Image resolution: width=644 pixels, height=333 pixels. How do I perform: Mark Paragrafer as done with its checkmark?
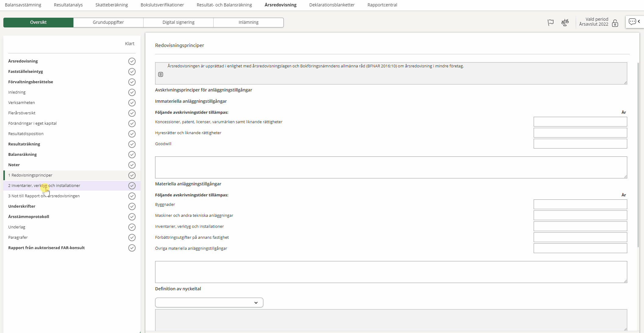(132, 238)
